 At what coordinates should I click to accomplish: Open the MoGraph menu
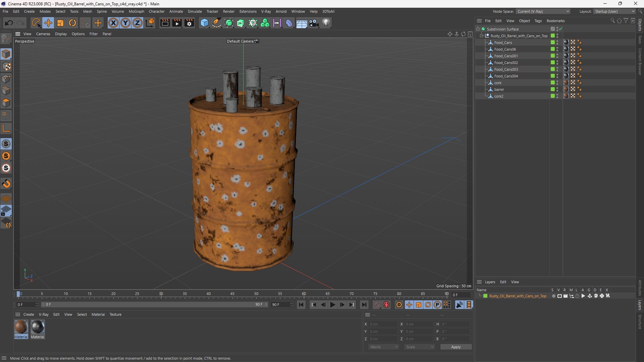tap(136, 11)
